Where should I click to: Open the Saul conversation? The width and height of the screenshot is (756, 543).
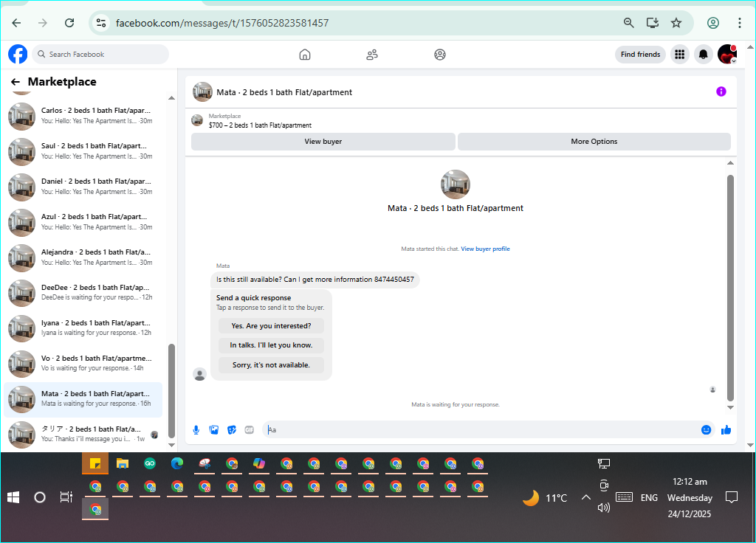[x=83, y=151]
